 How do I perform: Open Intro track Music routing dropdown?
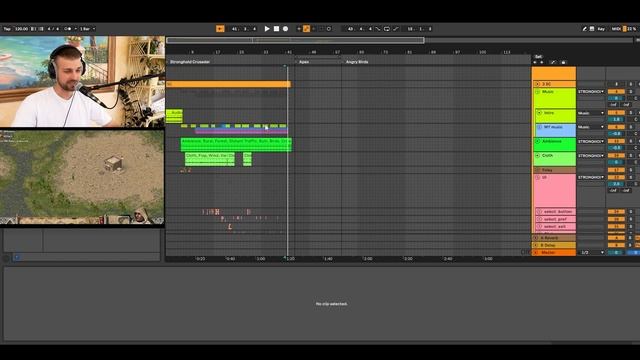591,113
